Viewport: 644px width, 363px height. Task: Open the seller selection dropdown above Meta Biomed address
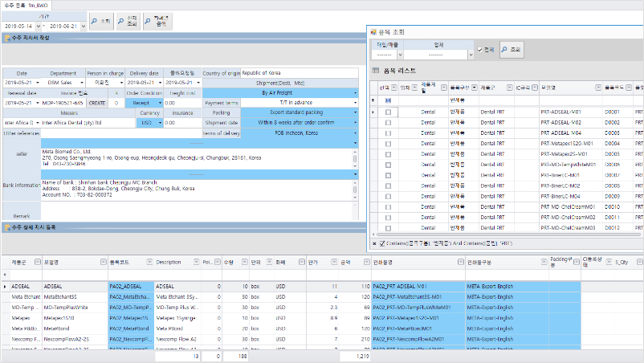tap(355, 143)
